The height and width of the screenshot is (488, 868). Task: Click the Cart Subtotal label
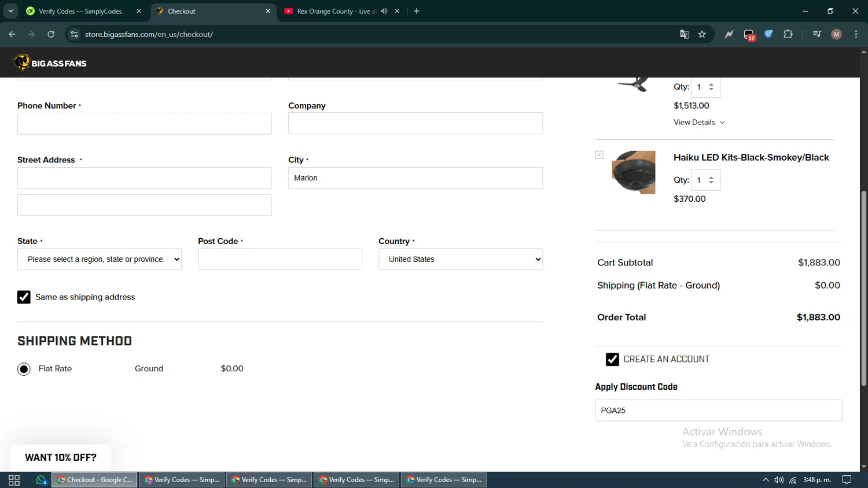click(625, 263)
